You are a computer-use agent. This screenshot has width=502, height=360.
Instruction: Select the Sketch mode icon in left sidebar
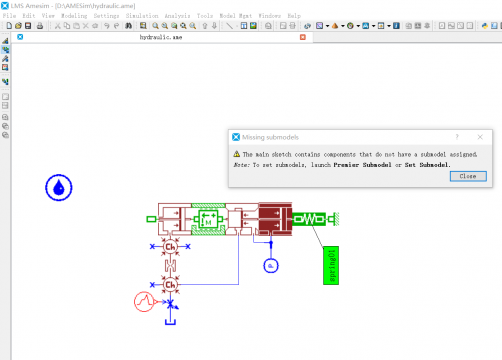click(x=5, y=41)
